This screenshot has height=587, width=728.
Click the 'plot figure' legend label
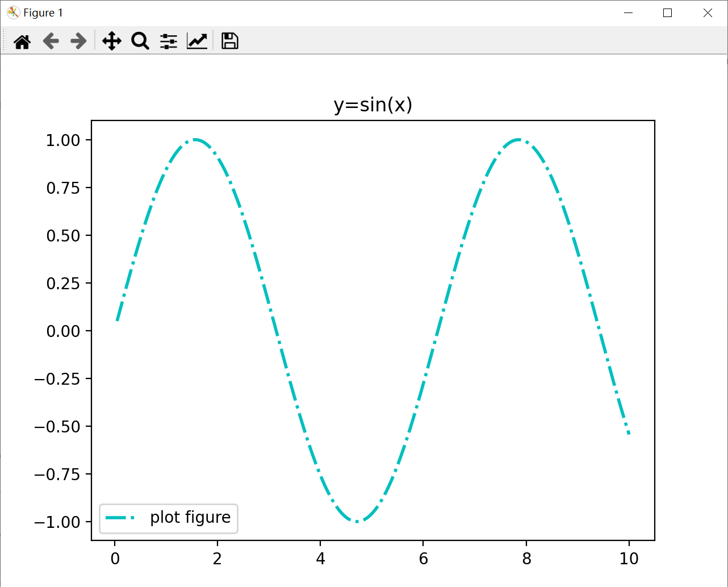click(x=190, y=517)
